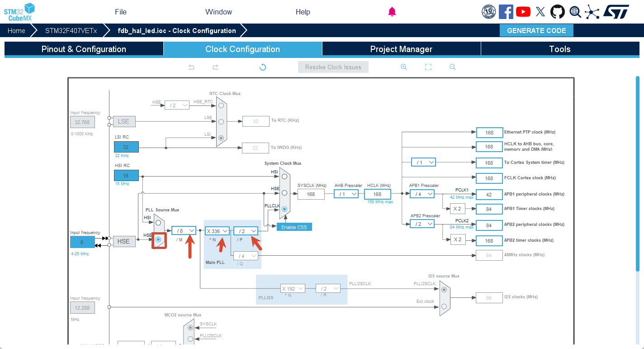Click the vertical scrollbar on the right
Image resolution: width=644 pixels, height=349 pixels.
638,173
